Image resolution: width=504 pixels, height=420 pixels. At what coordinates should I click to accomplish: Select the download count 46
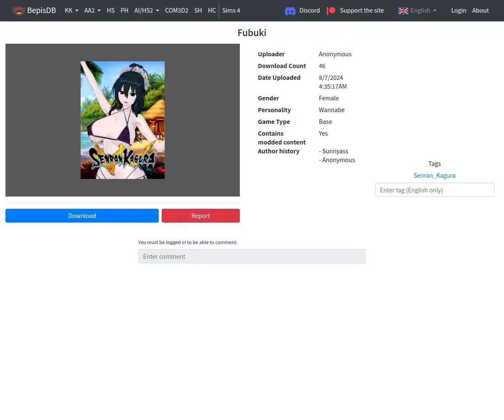click(x=322, y=66)
